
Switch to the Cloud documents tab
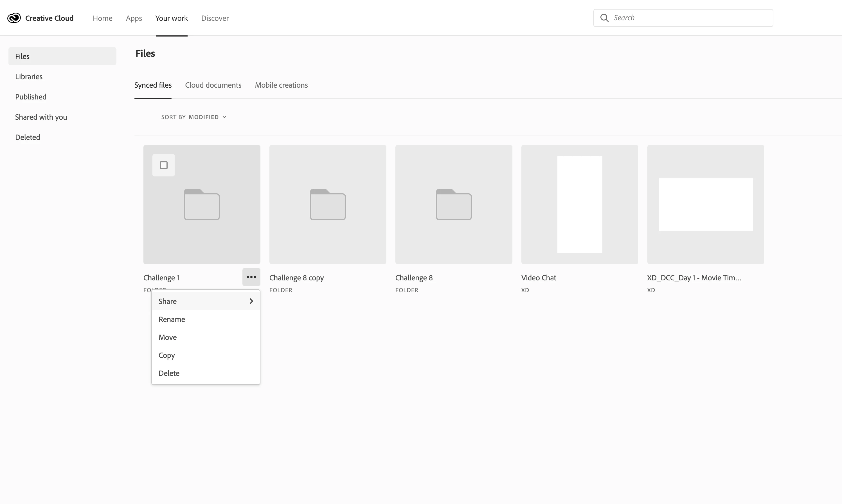click(x=213, y=85)
